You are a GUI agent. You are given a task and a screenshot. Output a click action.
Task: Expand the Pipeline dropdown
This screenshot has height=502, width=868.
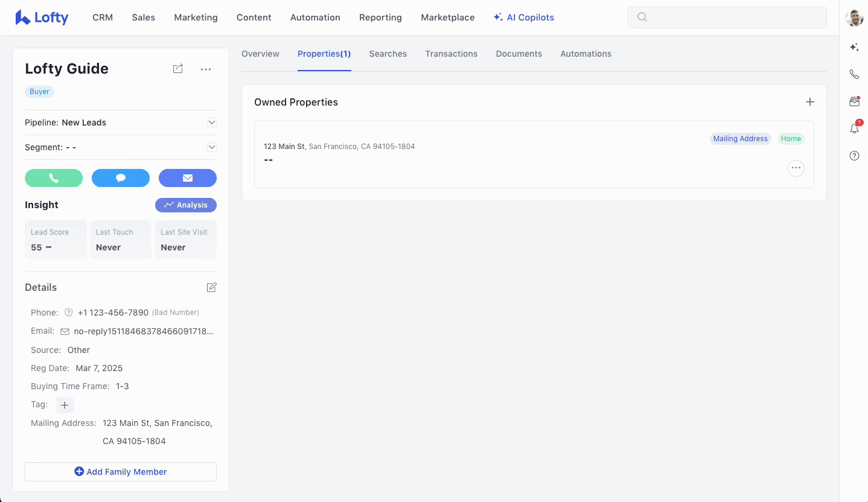tap(212, 122)
